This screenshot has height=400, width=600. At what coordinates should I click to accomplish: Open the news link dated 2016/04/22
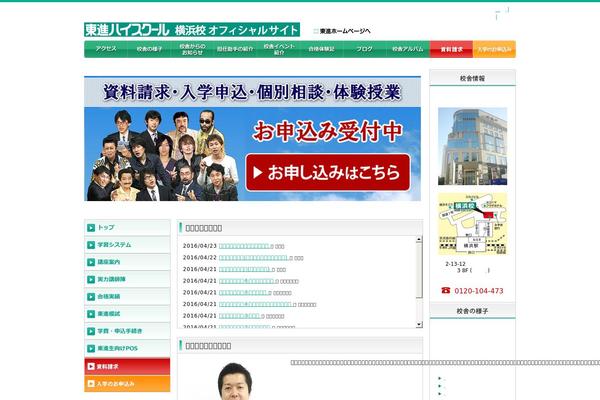(x=256, y=258)
